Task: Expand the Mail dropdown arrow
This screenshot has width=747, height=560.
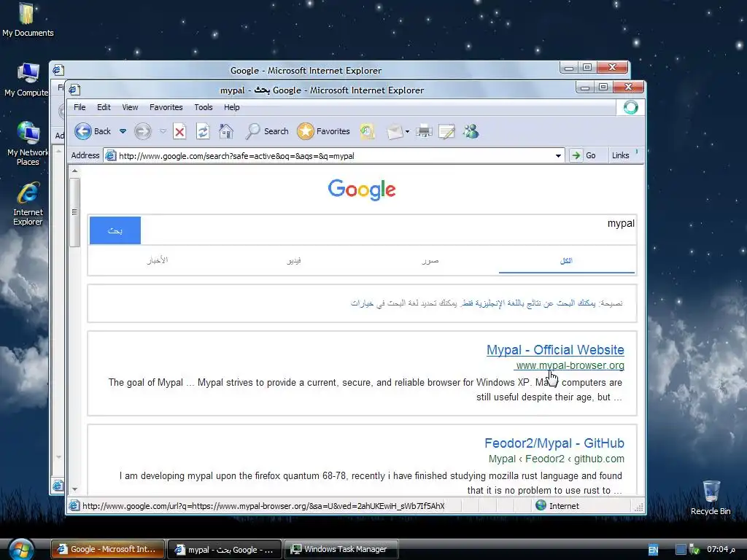Action: (407, 131)
